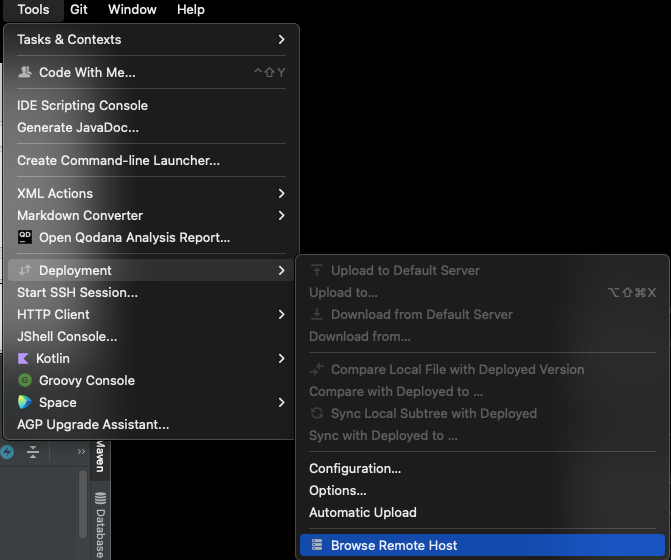Open XML Actions entry
The width and height of the screenshot is (671, 560).
coord(151,193)
